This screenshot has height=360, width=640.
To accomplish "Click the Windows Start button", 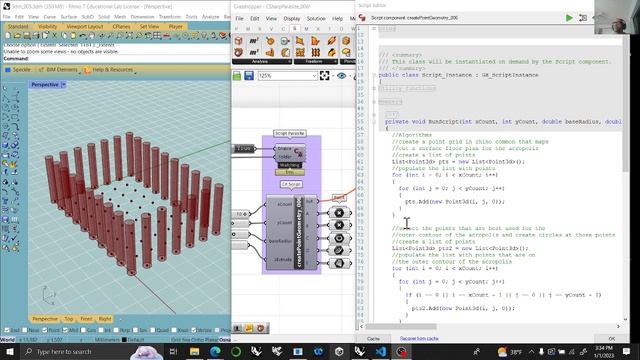I will [x=9, y=351].
